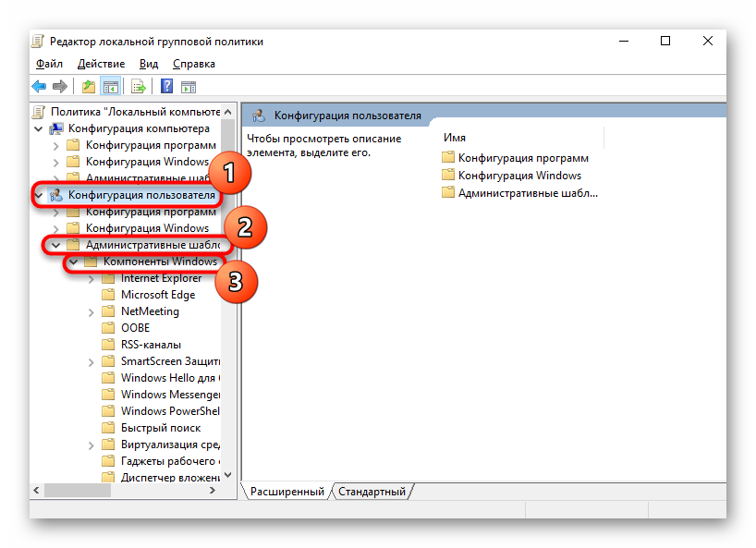This screenshot has width=756, height=548.
Task: Open Help via the question mark icon
Action: tap(166, 87)
